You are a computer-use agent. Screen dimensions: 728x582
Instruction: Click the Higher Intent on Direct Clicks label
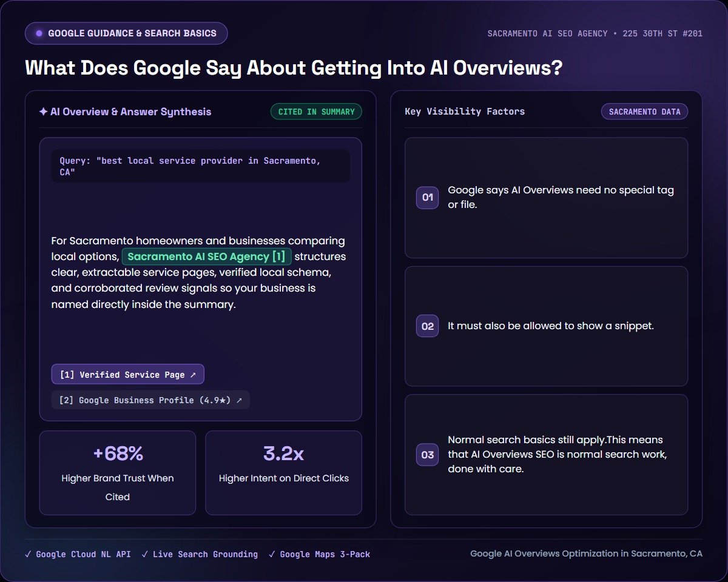(284, 478)
